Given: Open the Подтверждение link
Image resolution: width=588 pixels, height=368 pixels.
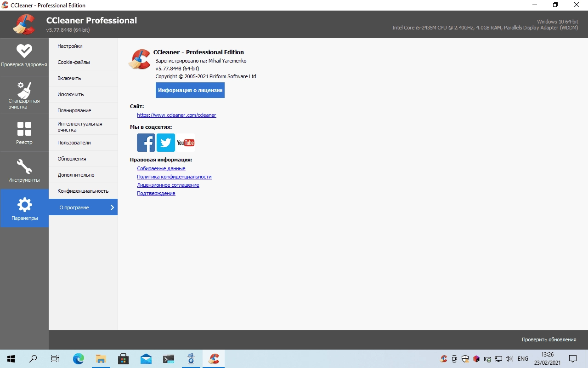Looking at the screenshot, I should pyautogui.click(x=156, y=193).
